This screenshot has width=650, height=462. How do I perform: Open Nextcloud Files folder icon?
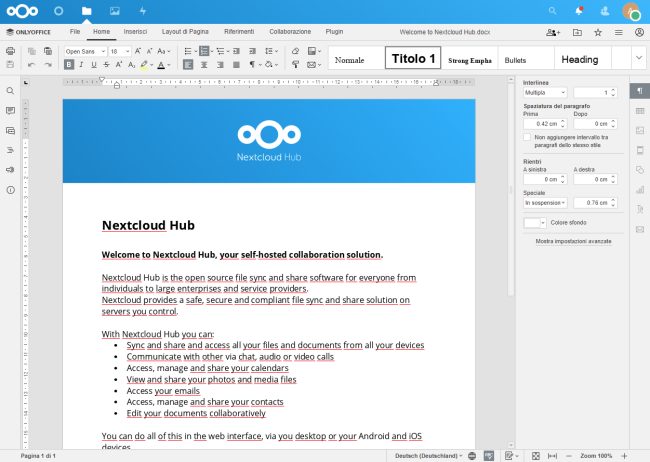point(87,11)
